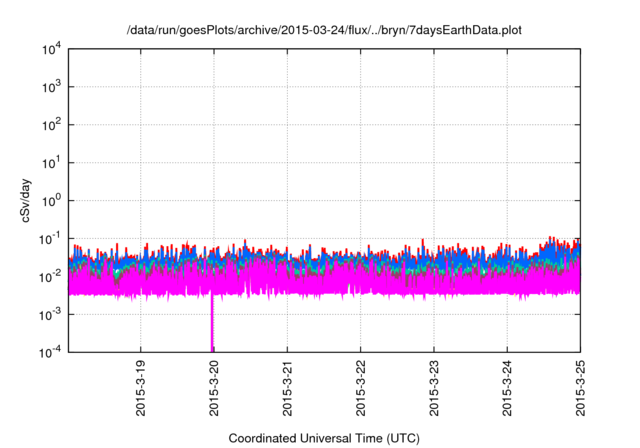
Task: Select the 2015-3-23 date label
Action: click(433, 389)
